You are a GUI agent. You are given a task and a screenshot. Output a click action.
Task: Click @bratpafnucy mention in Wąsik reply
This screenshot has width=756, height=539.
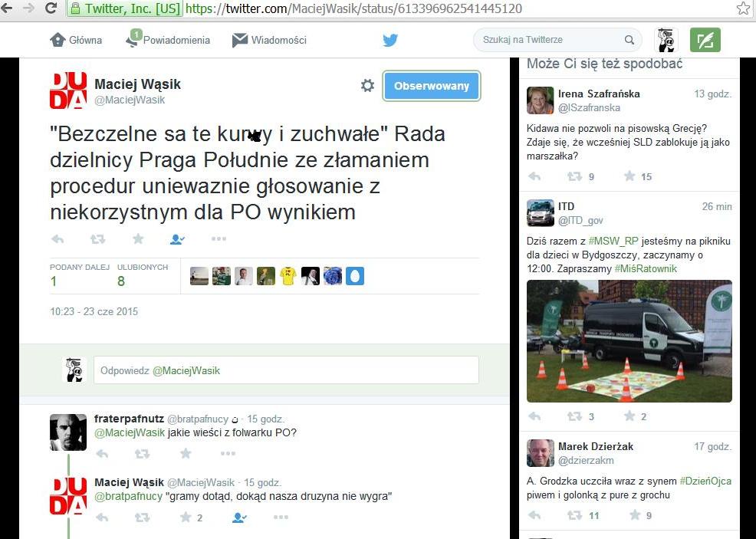128,496
